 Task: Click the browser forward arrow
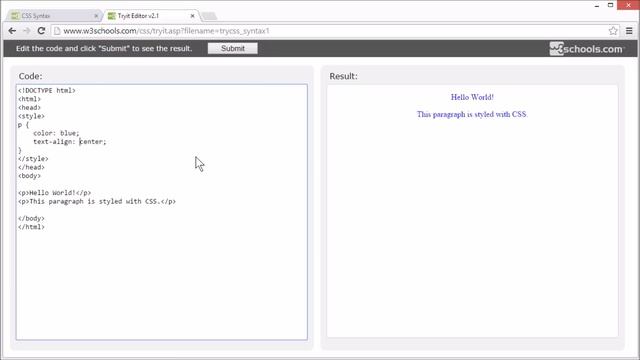pos(27,31)
